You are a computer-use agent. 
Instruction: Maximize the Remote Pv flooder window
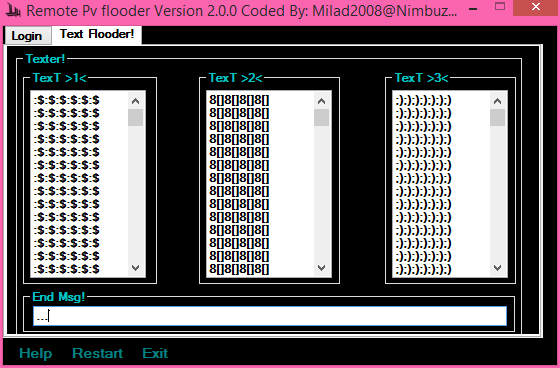point(500,6)
